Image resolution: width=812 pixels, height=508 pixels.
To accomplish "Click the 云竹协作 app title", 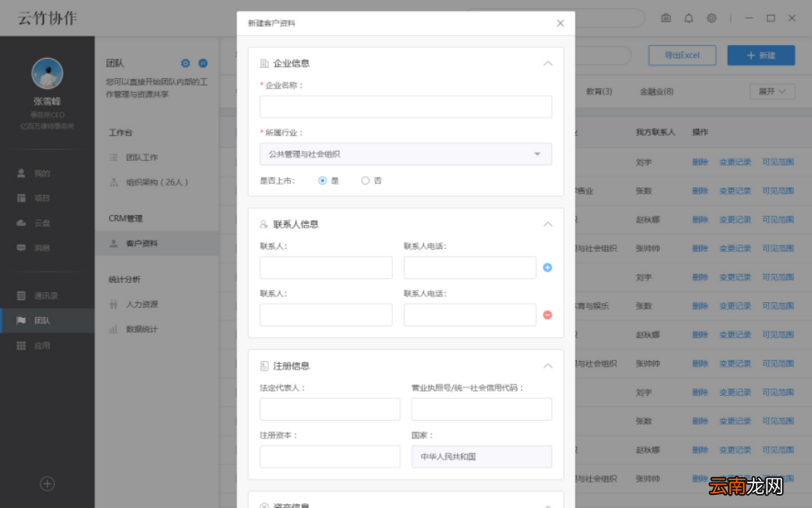I will click(x=47, y=18).
